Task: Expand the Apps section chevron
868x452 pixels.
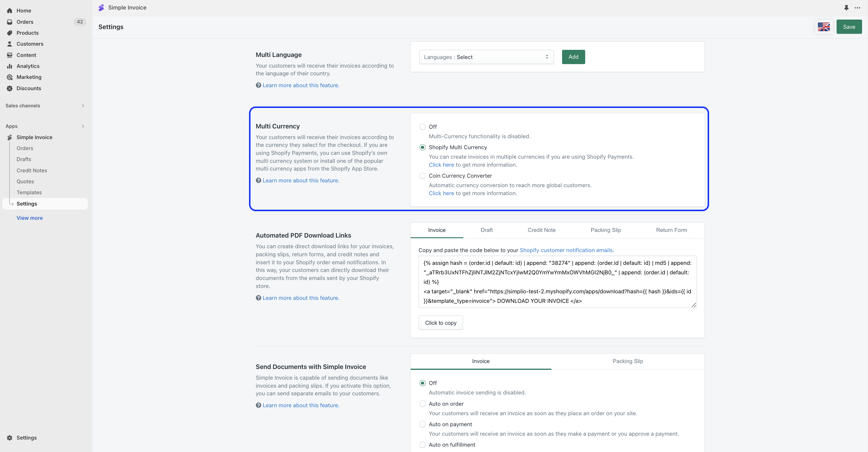Action: (83, 126)
